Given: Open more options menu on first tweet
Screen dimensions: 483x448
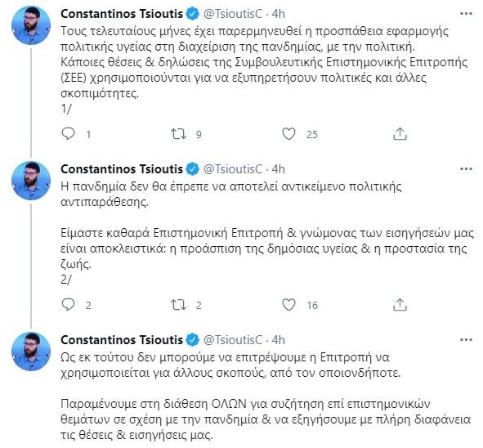Looking at the screenshot, I should pyautogui.click(x=466, y=14).
